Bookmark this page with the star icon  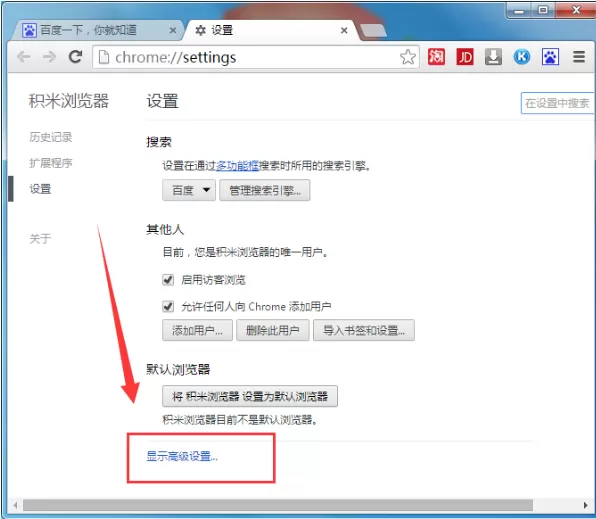[408, 57]
